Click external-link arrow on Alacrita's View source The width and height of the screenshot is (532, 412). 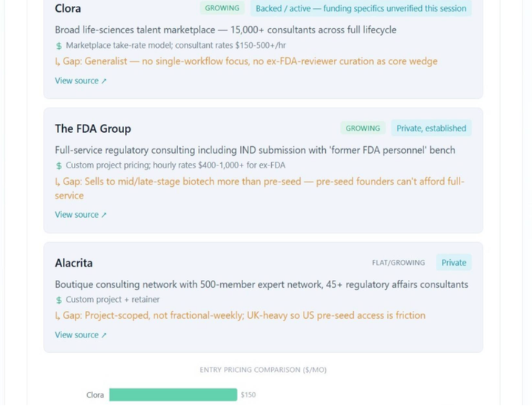coord(104,335)
